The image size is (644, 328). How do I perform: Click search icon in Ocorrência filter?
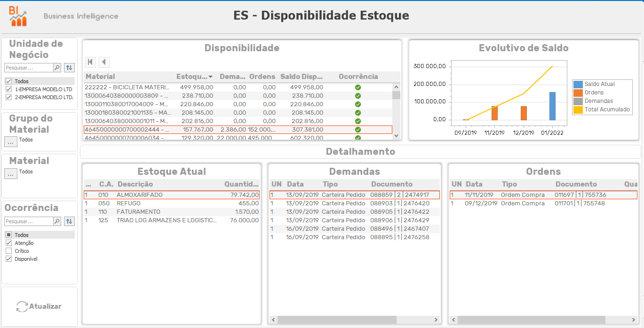(x=57, y=221)
